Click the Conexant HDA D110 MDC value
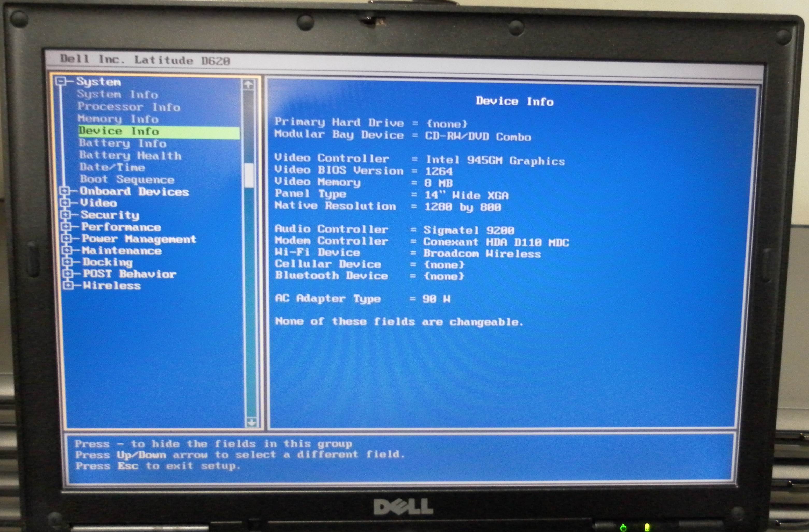This screenshot has width=809, height=532. (x=496, y=242)
